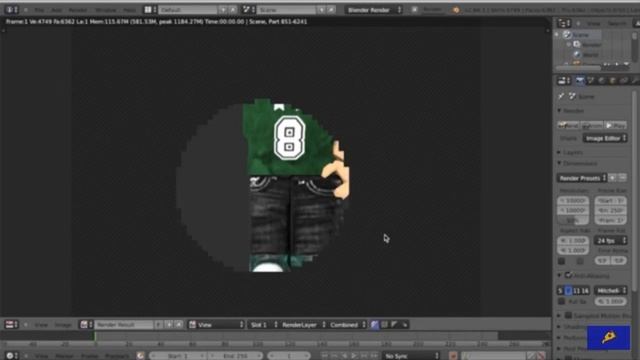
Task: Click the screen layout browse icon
Action: (150, 9)
